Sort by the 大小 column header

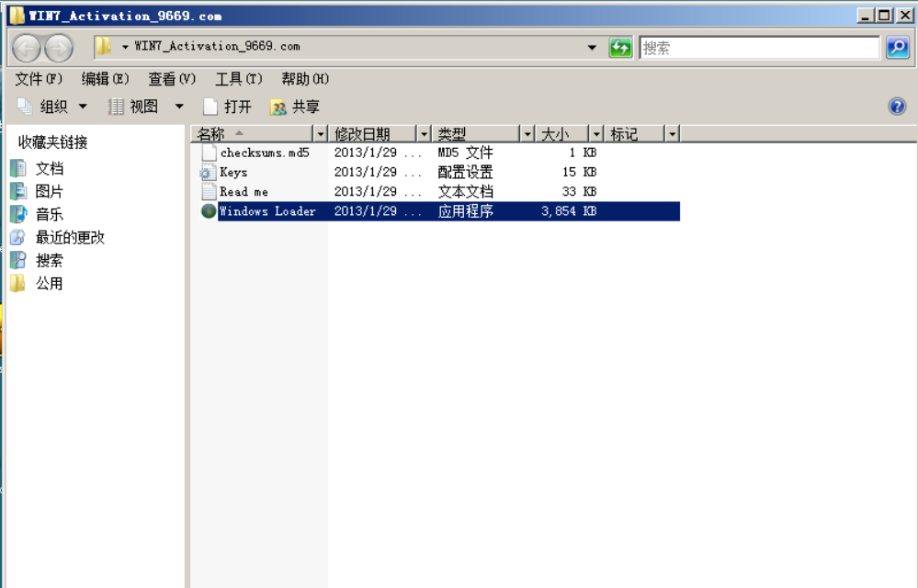point(562,134)
